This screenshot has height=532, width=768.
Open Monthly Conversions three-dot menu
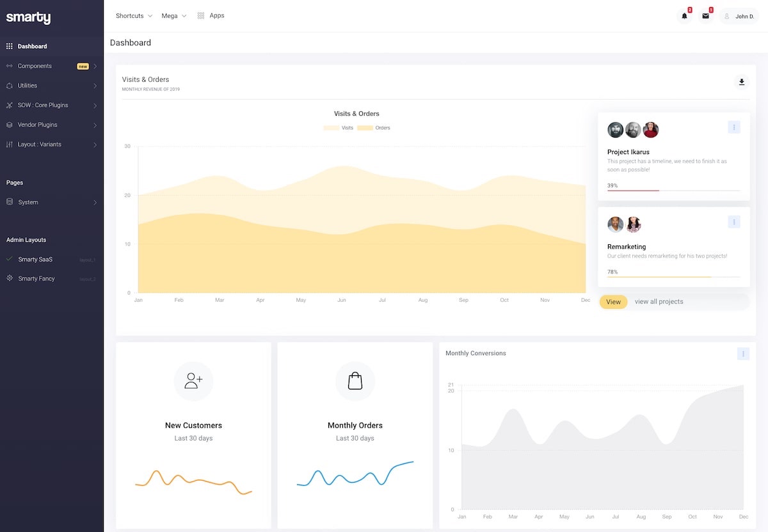click(742, 354)
